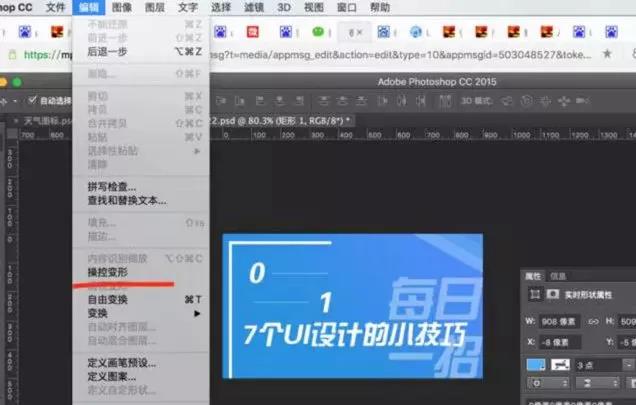Click the distribute bottom edges icon
Image resolution: width=636 pixels, height=405 pixels.
361,101
